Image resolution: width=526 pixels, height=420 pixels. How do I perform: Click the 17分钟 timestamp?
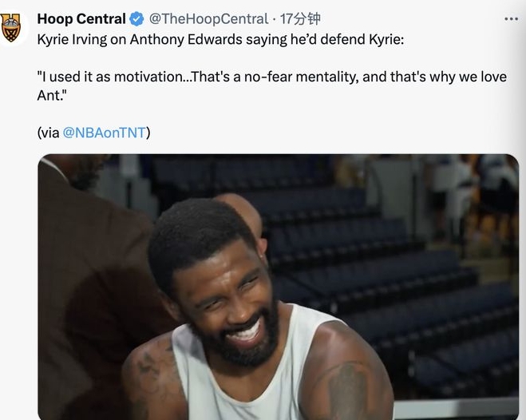pos(299,18)
